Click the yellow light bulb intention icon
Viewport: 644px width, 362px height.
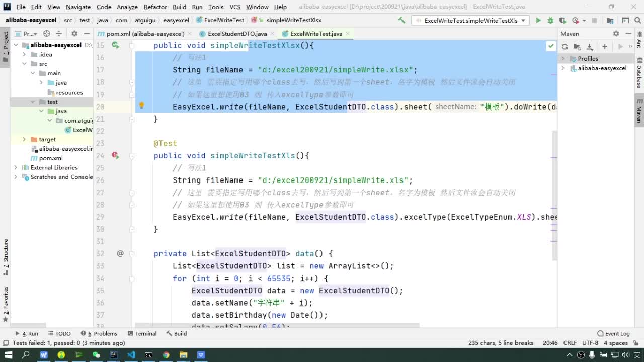pos(142,106)
